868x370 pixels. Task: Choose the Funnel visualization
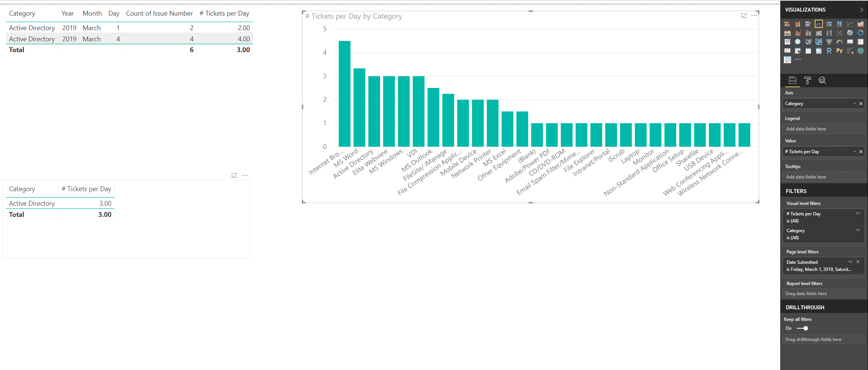coord(829,42)
